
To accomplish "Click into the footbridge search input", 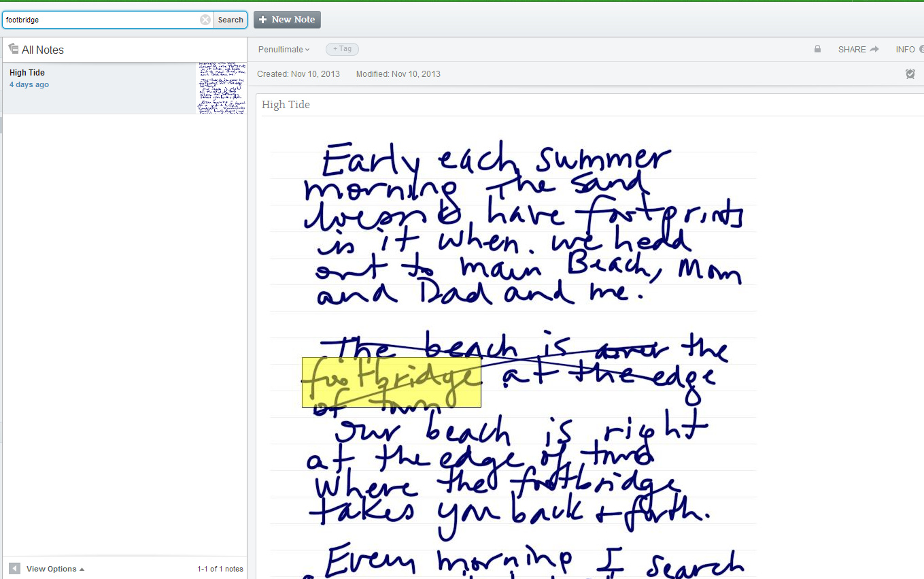I will (x=102, y=20).
